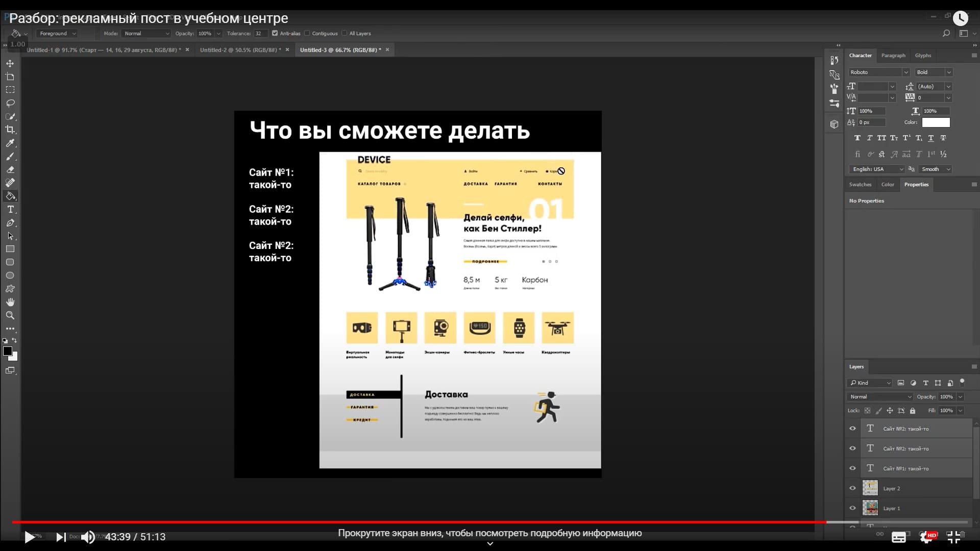Switch to the Glyphs tab
Viewport: 980px width, 551px height.
click(x=923, y=56)
